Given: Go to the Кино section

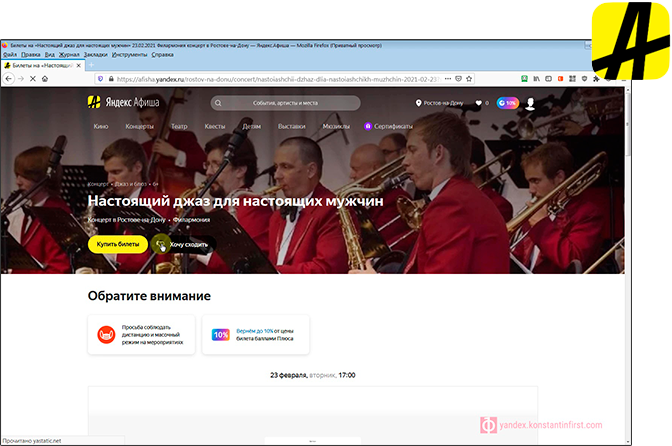Looking at the screenshot, I should [101, 126].
